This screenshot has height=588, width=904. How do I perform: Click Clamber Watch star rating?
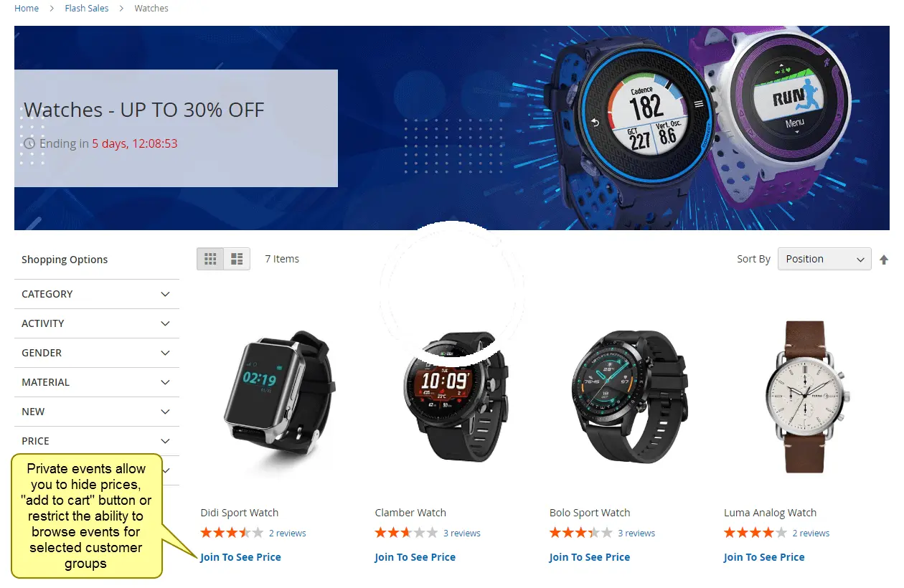click(x=406, y=533)
